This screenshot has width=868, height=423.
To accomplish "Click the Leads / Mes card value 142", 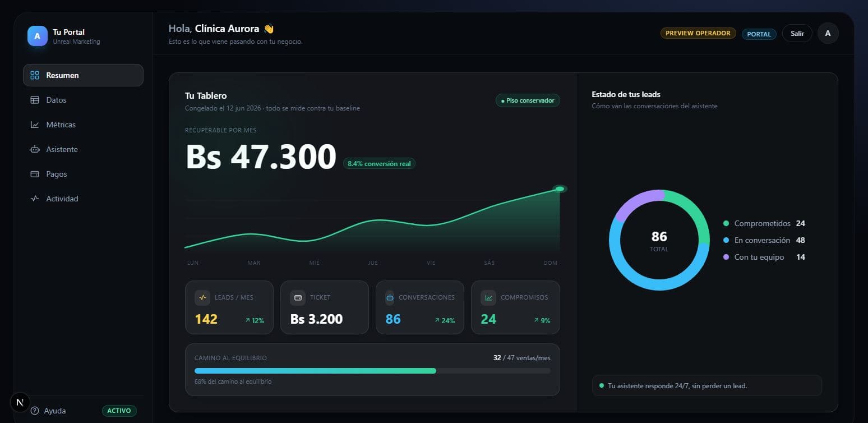I will click(x=206, y=319).
